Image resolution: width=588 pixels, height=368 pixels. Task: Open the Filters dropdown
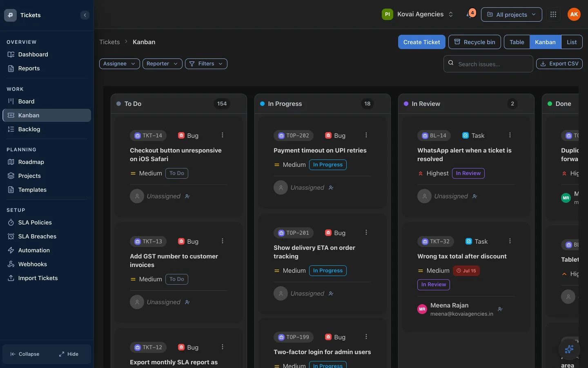(x=206, y=64)
